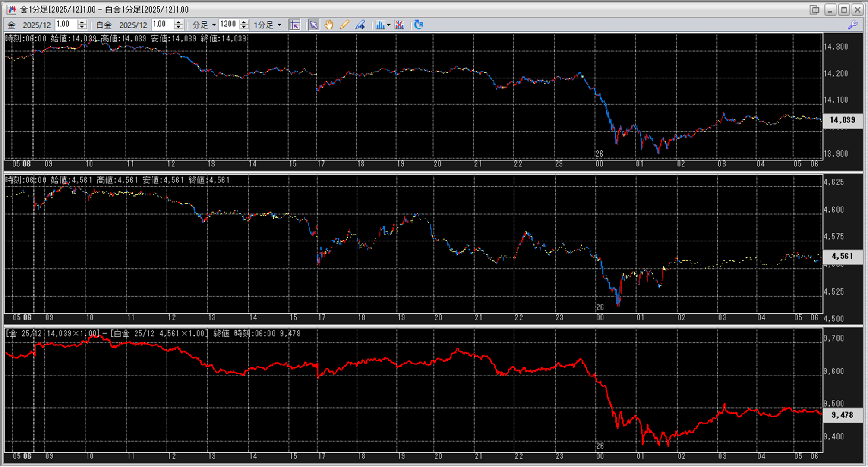Expand the 分足 dropdown
Viewport: 868px width, 467px height.
tap(214, 25)
